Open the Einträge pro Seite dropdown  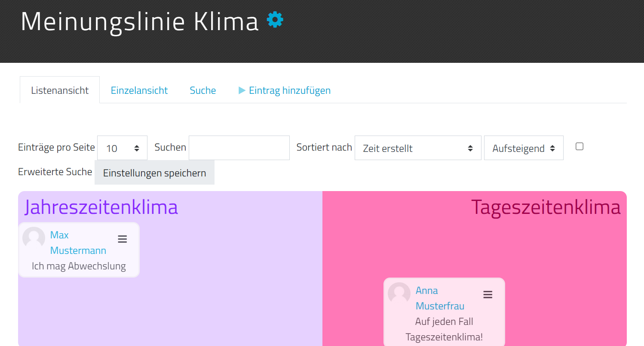pyautogui.click(x=122, y=148)
